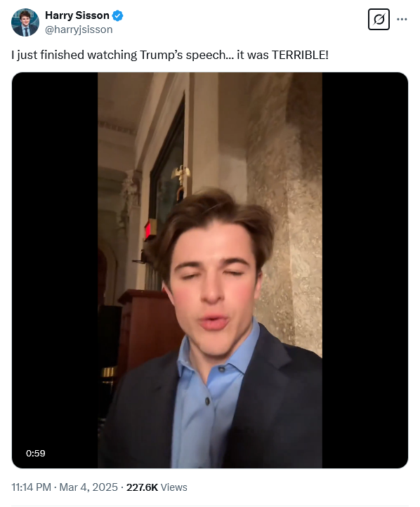Click the blue verified checkmark badge
The image size is (420, 507).
pos(118,15)
